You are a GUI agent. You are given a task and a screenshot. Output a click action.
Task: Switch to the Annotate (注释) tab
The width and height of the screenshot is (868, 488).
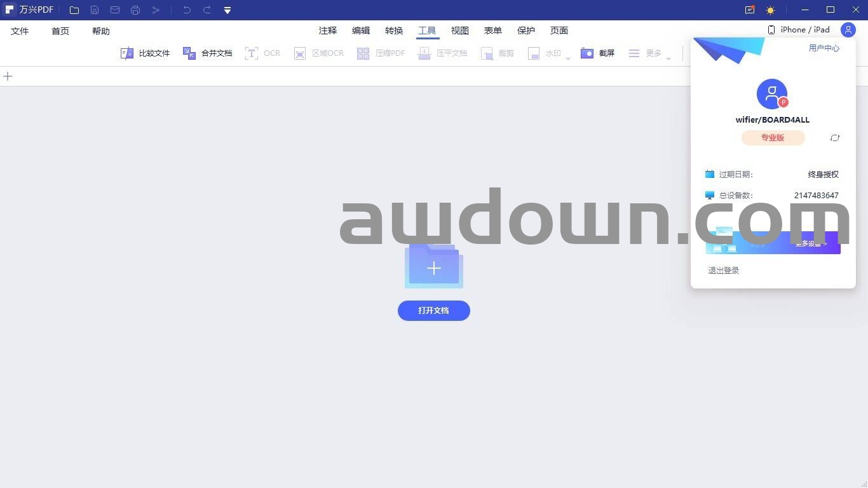point(328,30)
